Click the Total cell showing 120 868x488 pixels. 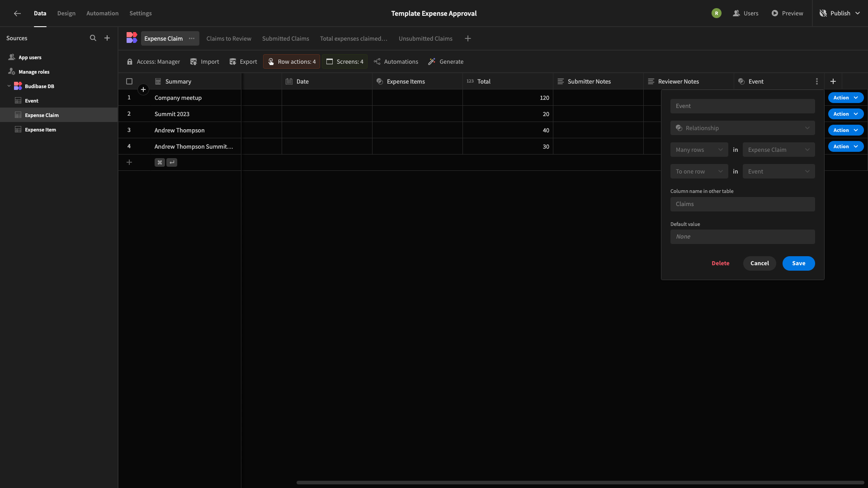508,98
